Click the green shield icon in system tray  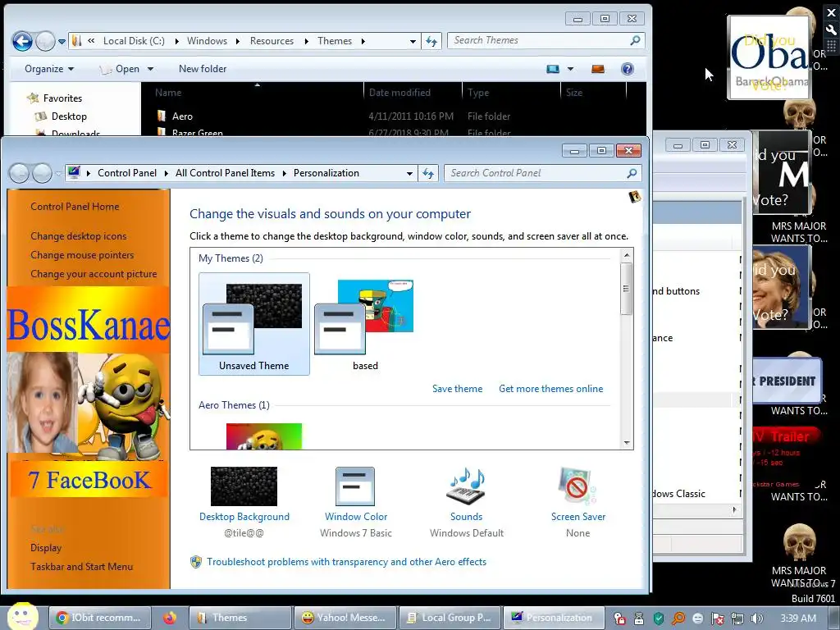659,619
